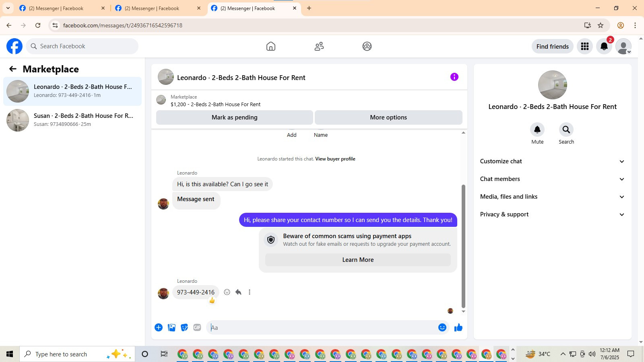Open volume control in system tray
Screen dimensions: 644x362
[592, 354]
